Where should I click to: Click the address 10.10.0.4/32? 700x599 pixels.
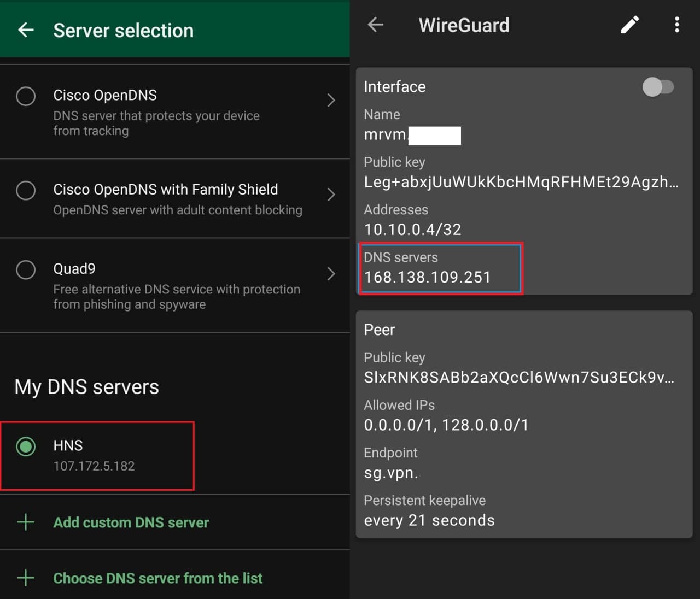pos(413,230)
